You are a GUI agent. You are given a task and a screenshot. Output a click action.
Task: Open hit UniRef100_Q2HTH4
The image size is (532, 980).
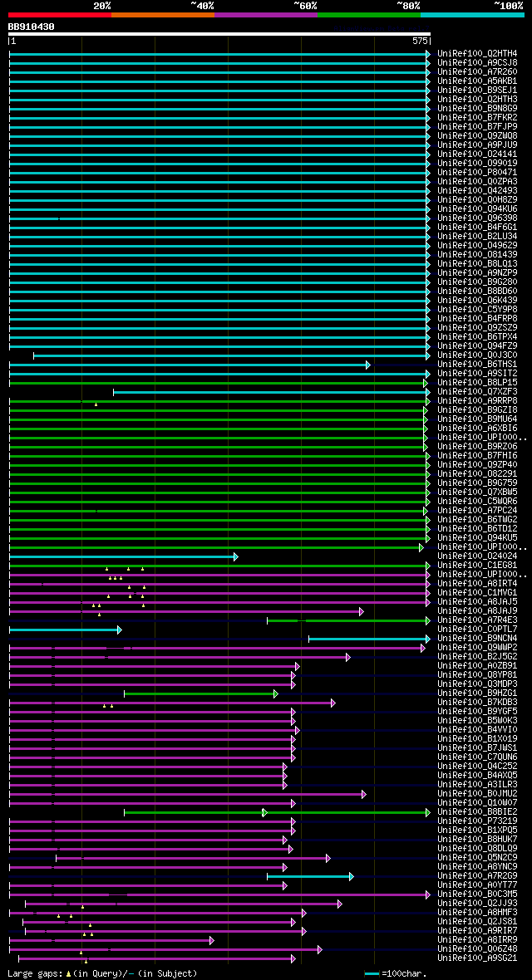[x=477, y=54]
